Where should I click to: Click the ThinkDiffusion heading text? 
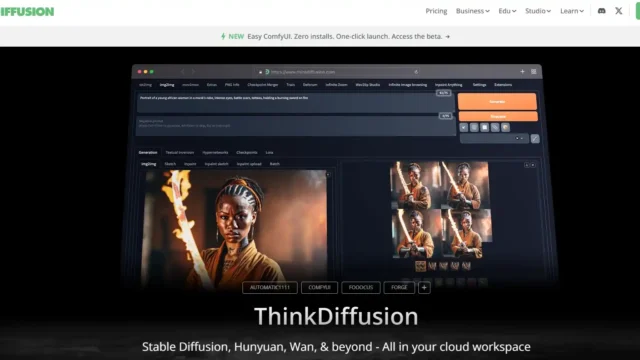coord(336,316)
